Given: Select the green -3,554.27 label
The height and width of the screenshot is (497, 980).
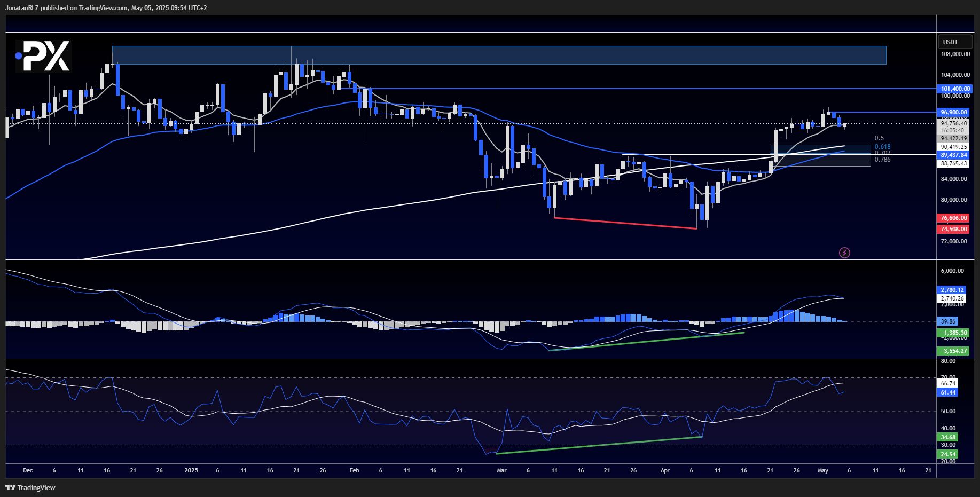Looking at the screenshot, I should click(x=954, y=351).
